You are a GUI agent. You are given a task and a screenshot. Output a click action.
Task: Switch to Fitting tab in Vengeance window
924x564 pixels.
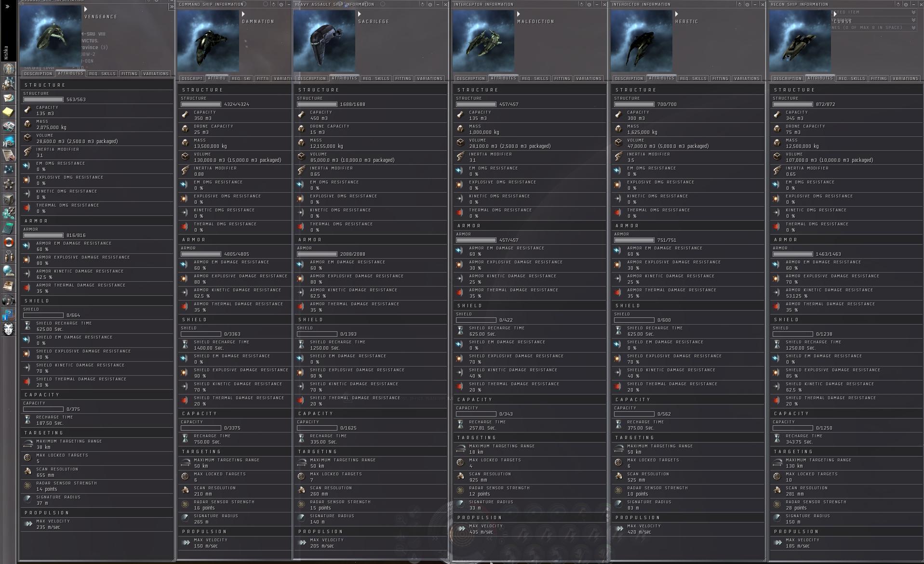click(x=129, y=74)
